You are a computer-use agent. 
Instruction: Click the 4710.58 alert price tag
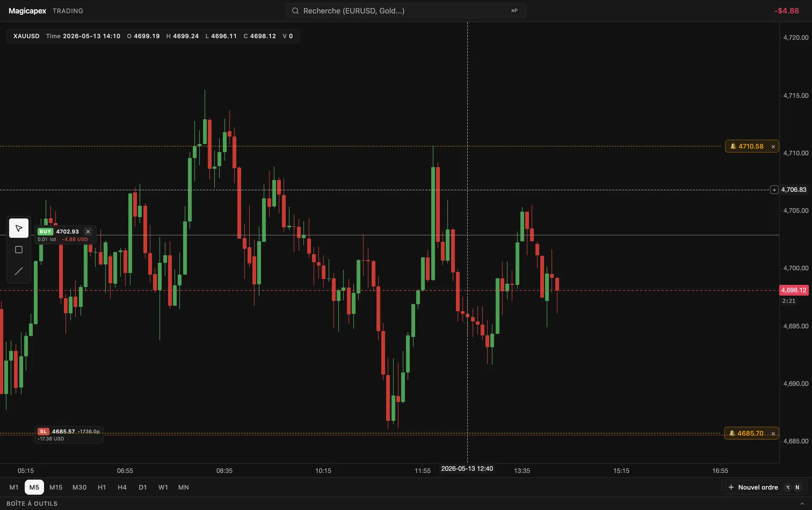pos(751,146)
